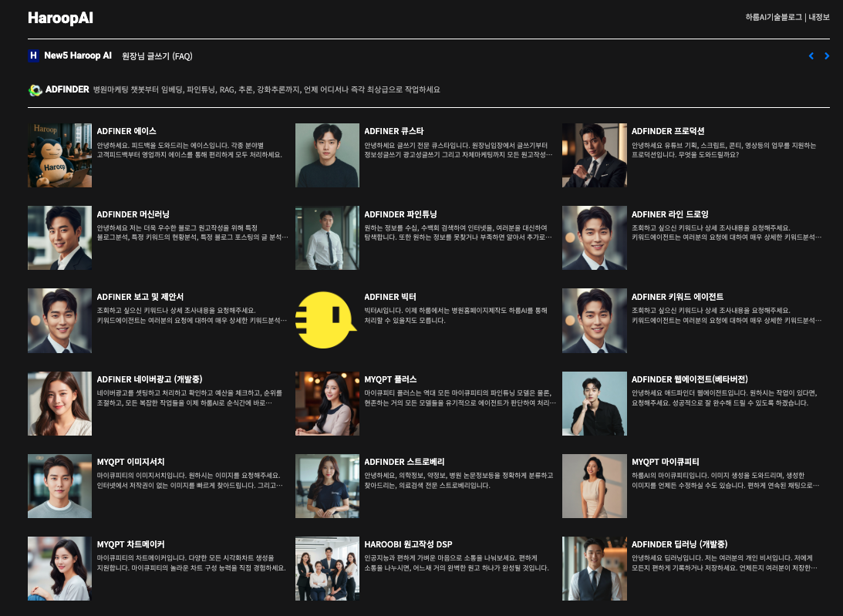This screenshot has width=843, height=616.
Task: Open the MYQPT 플러스 title
Action: [x=390, y=379]
